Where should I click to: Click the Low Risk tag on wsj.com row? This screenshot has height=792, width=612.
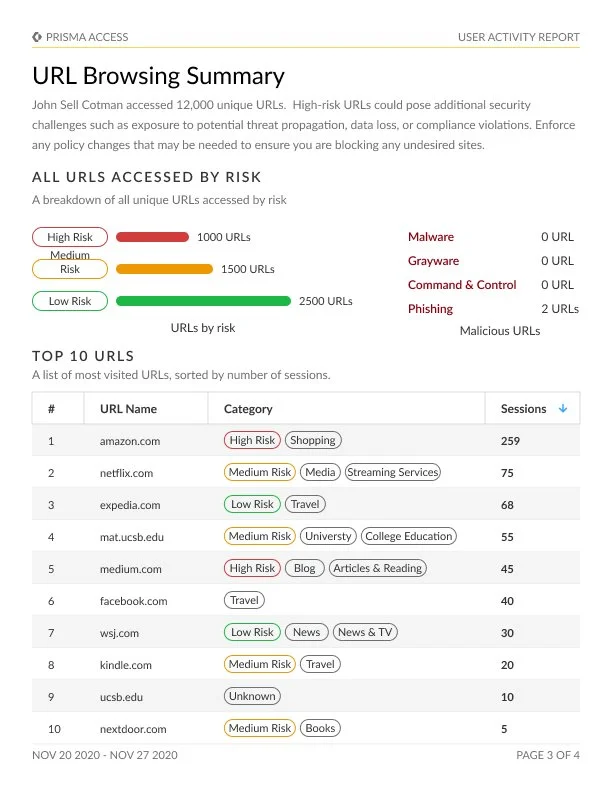pyautogui.click(x=252, y=632)
